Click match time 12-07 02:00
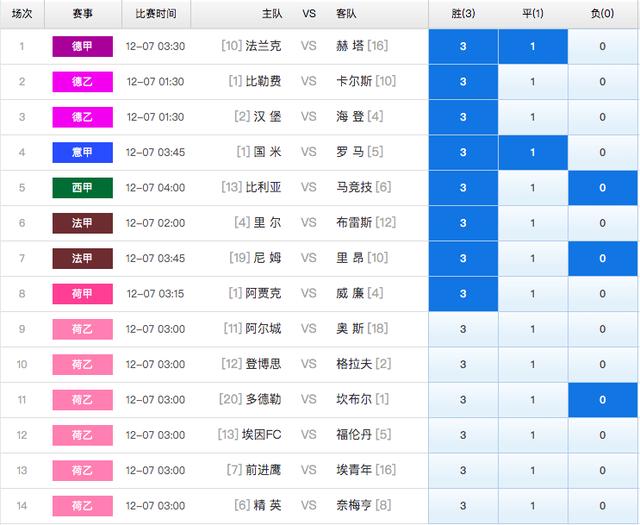This screenshot has width=640, height=525. [x=156, y=223]
